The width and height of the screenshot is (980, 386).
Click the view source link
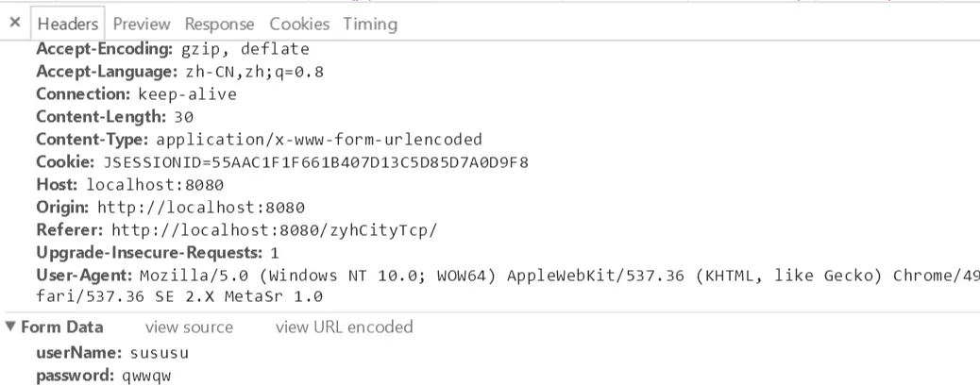(189, 327)
